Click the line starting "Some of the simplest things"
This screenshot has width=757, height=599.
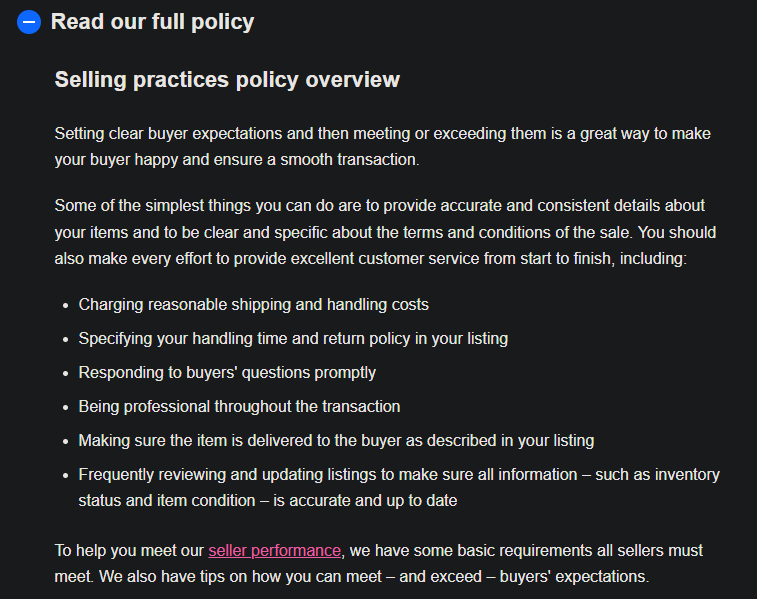[x=379, y=206]
